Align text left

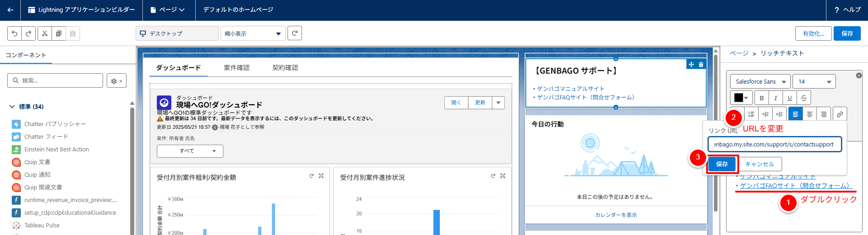[796, 114]
